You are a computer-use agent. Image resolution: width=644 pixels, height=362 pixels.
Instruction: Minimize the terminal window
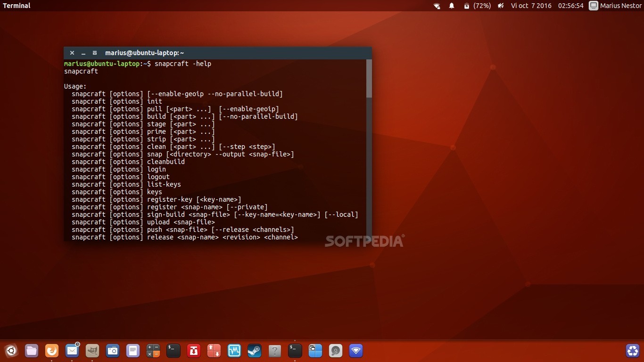click(83, 53)
